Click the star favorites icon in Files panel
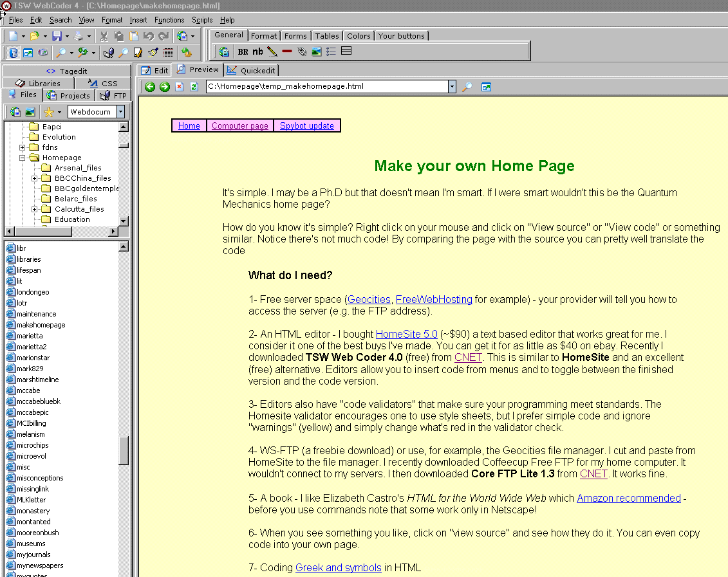 (48, 112)
